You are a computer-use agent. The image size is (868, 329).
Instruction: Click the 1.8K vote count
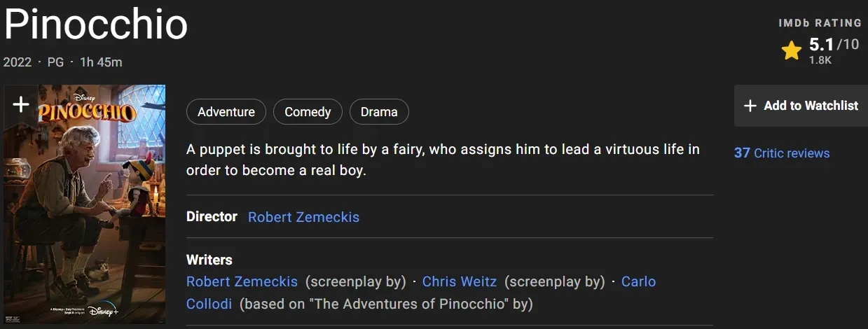[820, 60]
